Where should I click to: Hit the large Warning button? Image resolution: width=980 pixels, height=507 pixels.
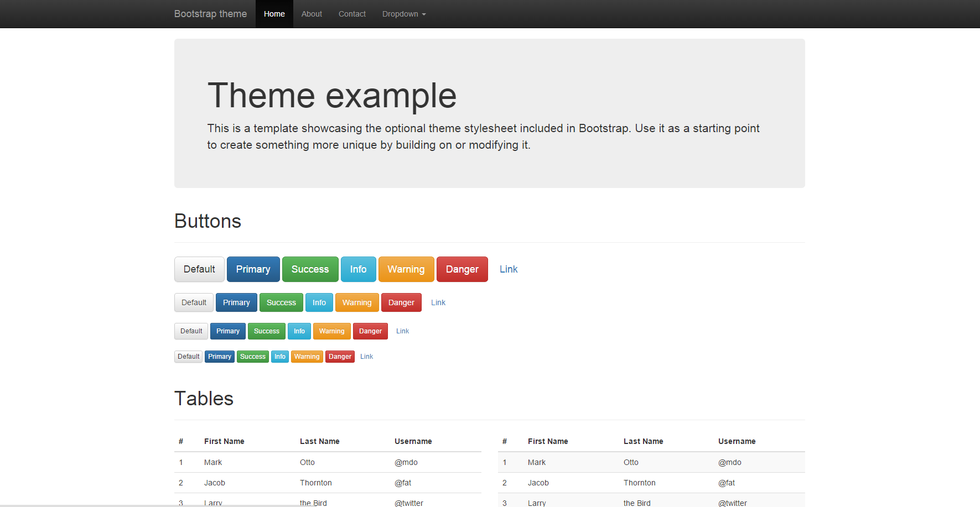tap(406, 269)
